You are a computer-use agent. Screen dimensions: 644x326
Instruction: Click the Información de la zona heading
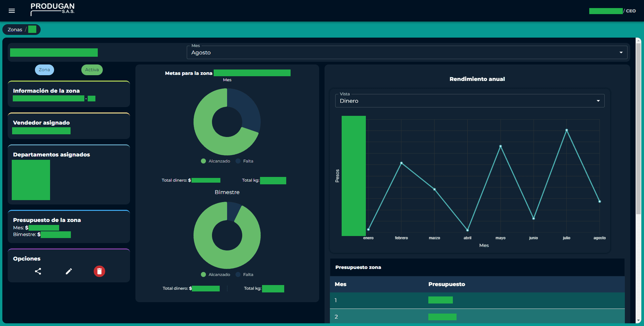click(46, 91)
